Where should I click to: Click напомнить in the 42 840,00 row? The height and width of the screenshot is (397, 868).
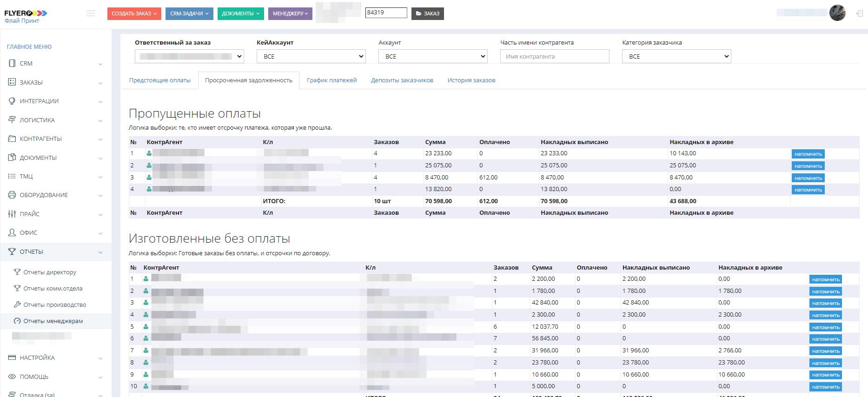pyautogui.click(x=826, y=303)
